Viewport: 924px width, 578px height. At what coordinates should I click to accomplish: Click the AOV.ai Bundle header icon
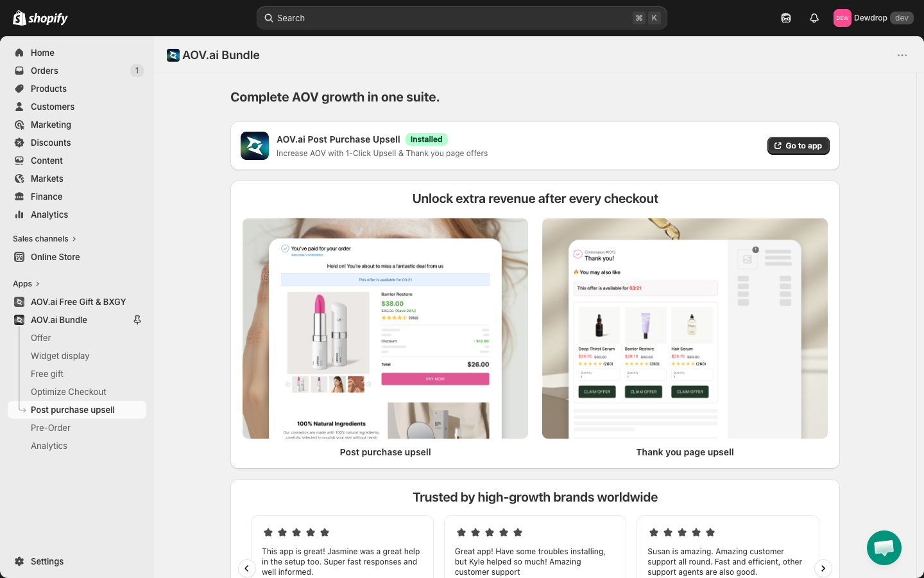pyautogui.click(x=173, y=55)
